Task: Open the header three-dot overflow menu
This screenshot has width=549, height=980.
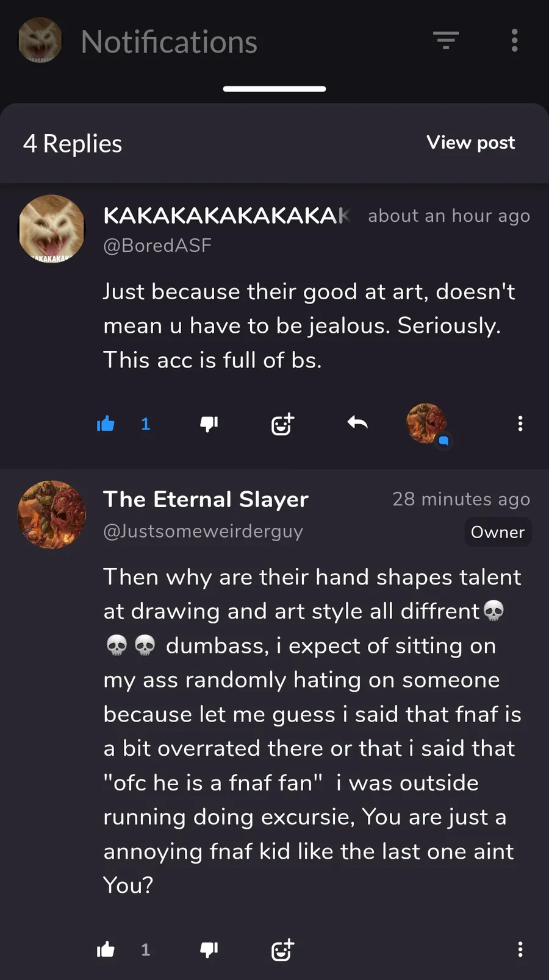Action: coord(514,40)
